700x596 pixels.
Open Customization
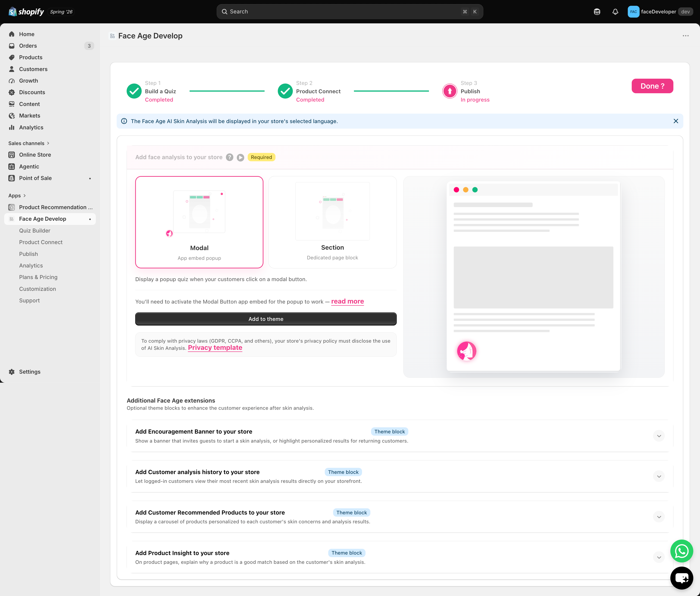(37, 289)
